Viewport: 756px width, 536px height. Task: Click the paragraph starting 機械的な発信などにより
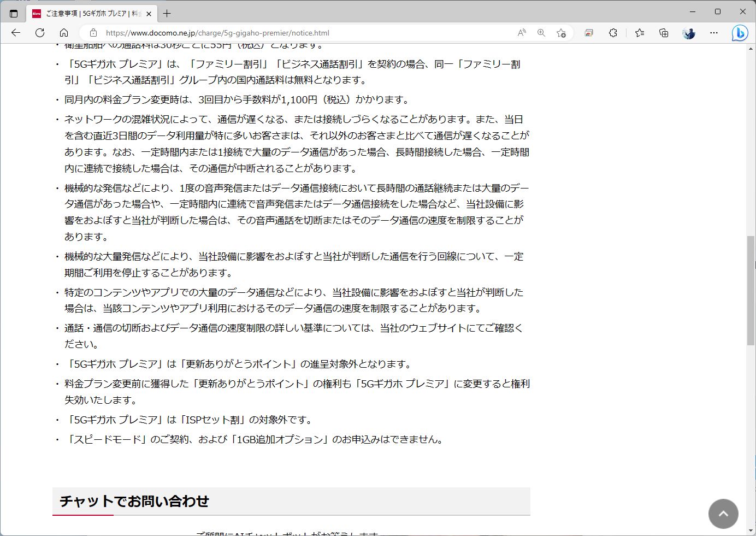coord(297,212)
